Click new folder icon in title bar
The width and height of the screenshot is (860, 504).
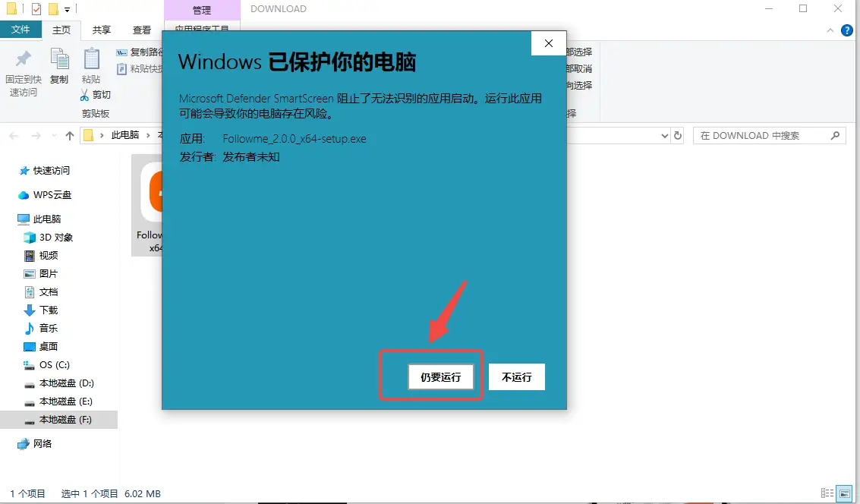pos(53,9)
